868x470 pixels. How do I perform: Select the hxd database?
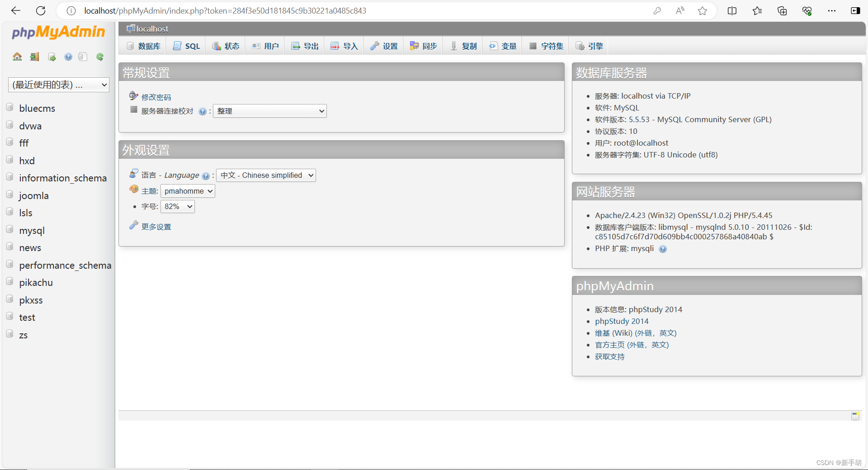tap(27, 161)
